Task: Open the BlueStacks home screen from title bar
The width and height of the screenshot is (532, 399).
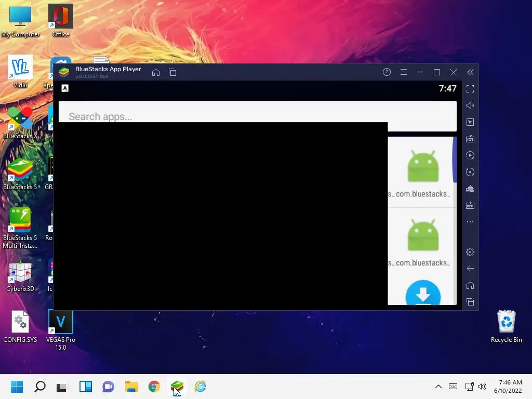Action: (x=156, y=72)
